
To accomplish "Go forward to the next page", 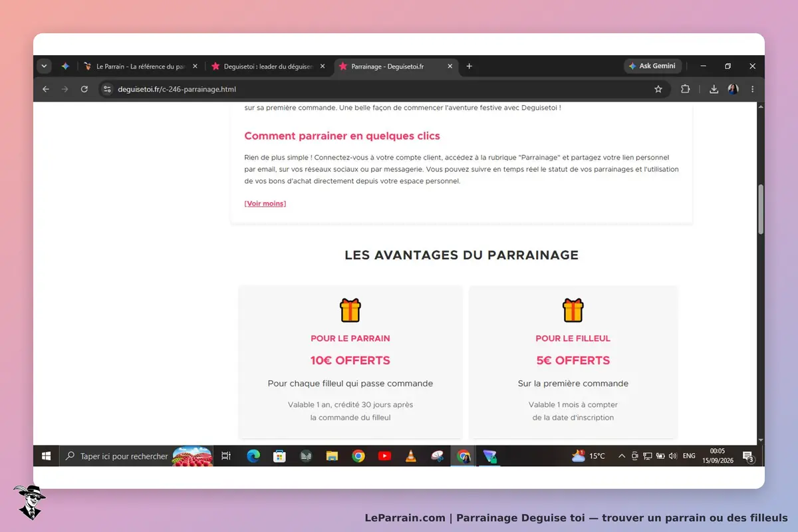I will tap(65, 89).
